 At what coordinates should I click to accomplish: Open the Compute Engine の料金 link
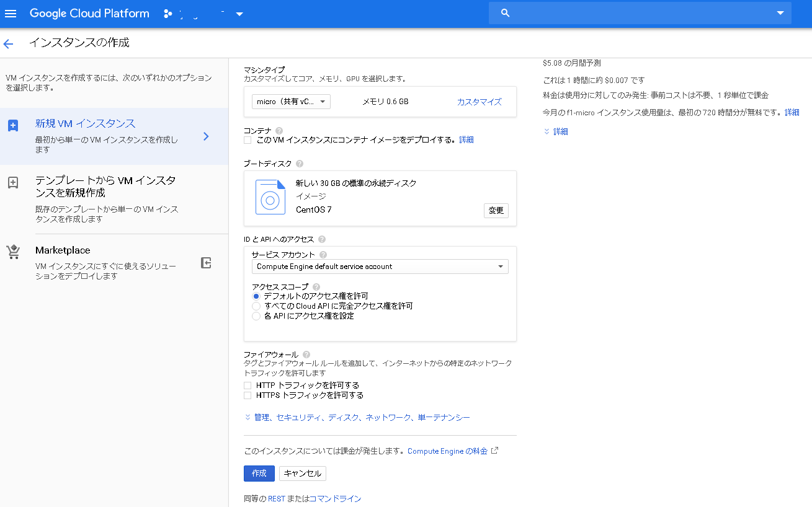448,451
